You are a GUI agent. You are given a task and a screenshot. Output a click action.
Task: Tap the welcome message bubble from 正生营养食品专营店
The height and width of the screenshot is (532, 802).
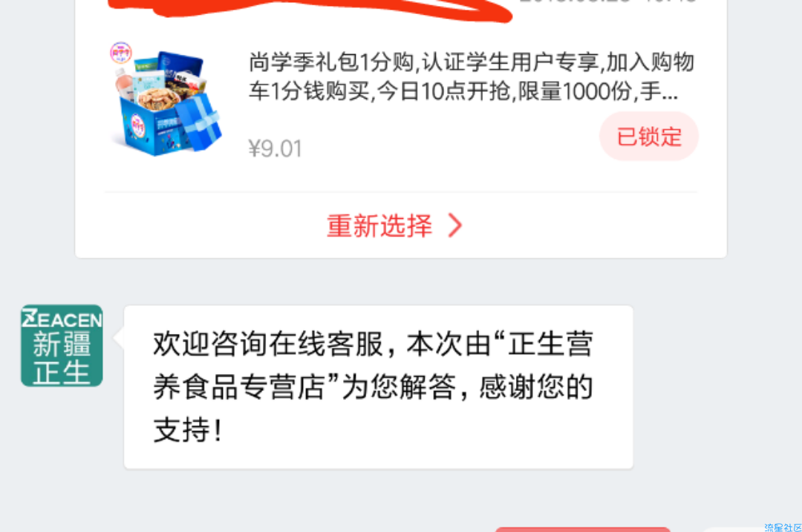point(379,387)
